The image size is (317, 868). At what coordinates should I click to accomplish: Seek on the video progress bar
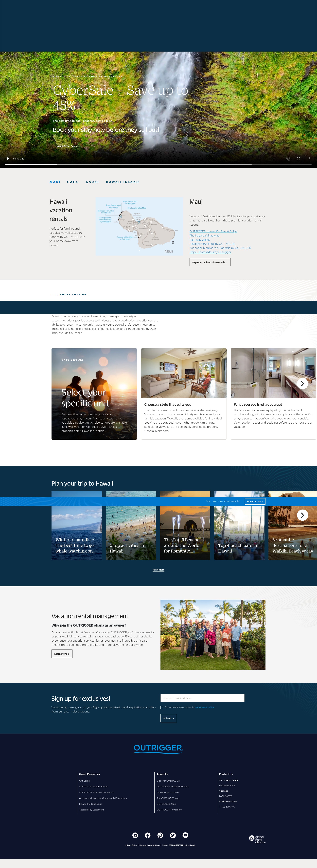click(158, 164)
